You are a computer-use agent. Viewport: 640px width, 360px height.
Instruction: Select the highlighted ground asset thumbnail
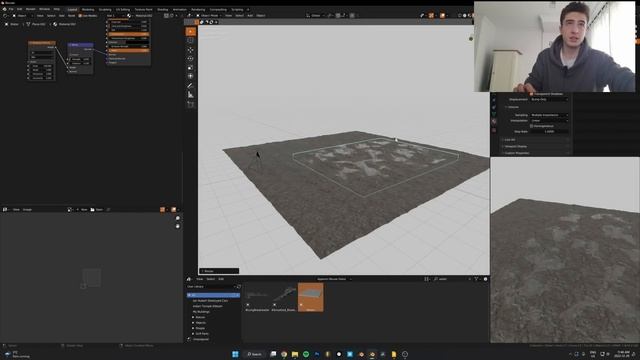pos(311,297)
